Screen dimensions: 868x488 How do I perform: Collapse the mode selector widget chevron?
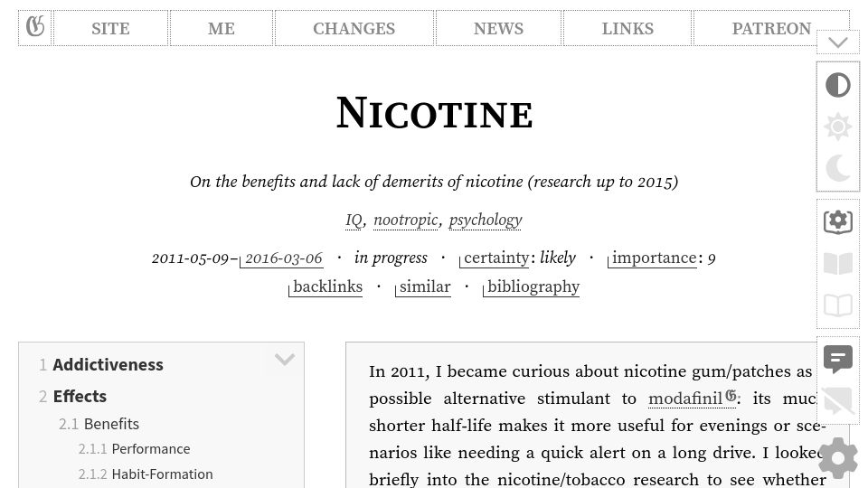coord(838,42)
